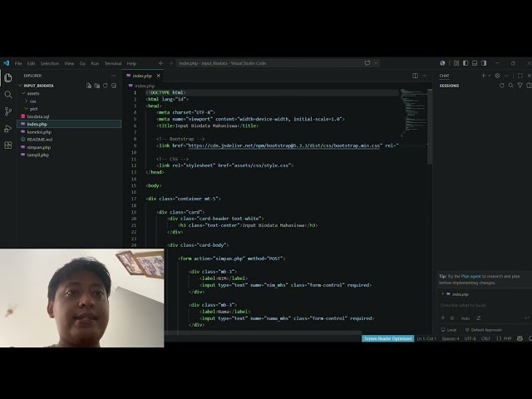Click the code minimap preview
The image size is (532, 399).
tap(413, 113)
